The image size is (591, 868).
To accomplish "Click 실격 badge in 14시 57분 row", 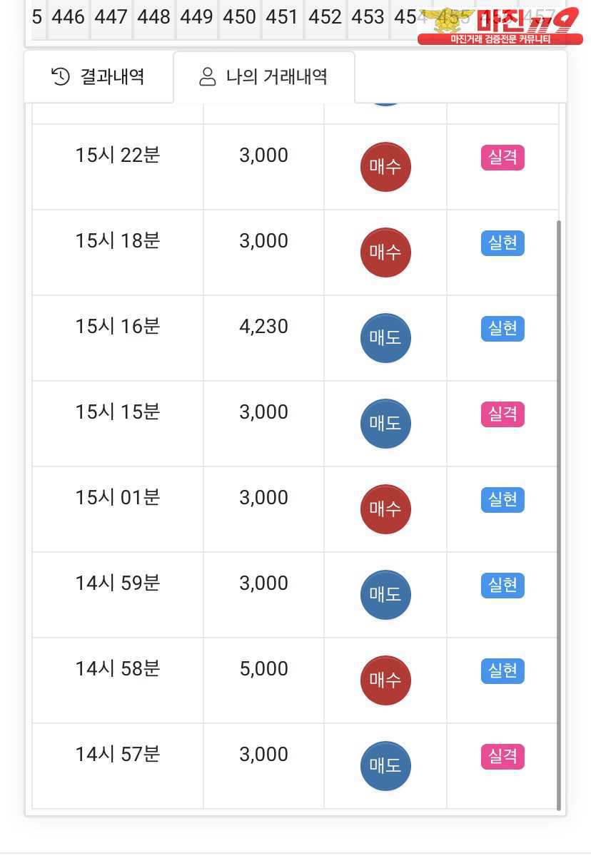I will [x=502, y=757].
